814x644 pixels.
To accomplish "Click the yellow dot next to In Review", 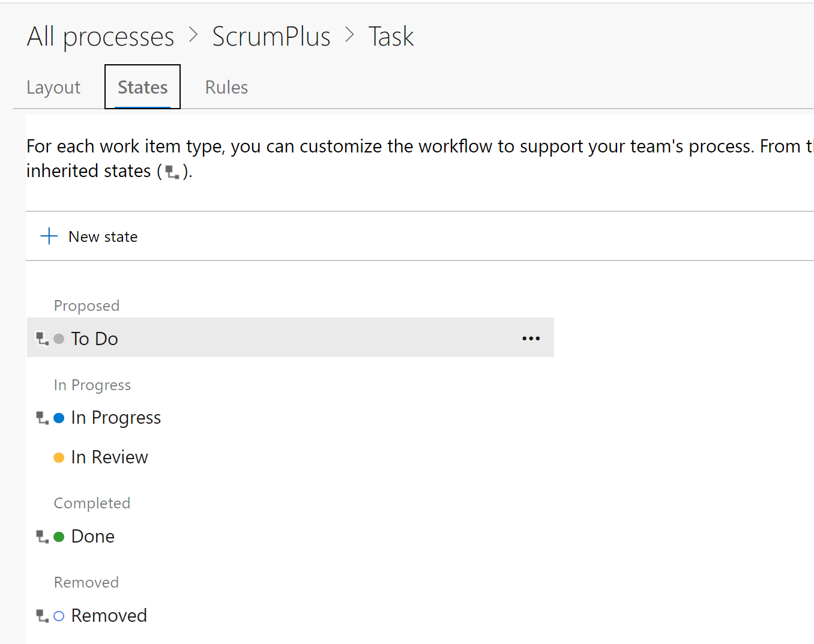I will [58, 457].
